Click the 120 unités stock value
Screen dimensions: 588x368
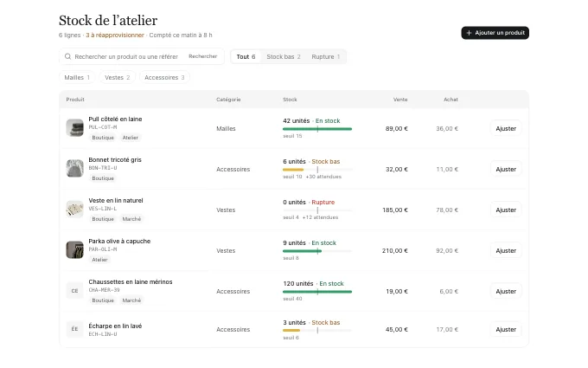298,283
